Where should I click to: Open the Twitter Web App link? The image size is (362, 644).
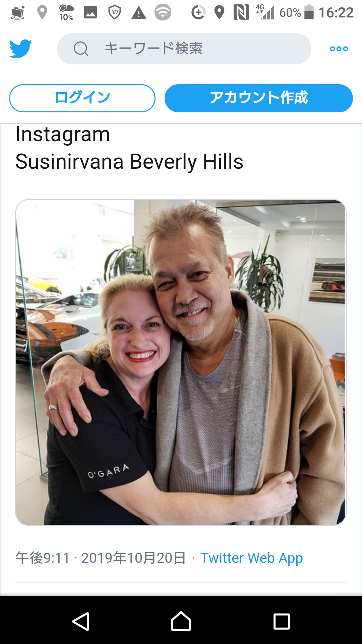click(x=251, y=558)
